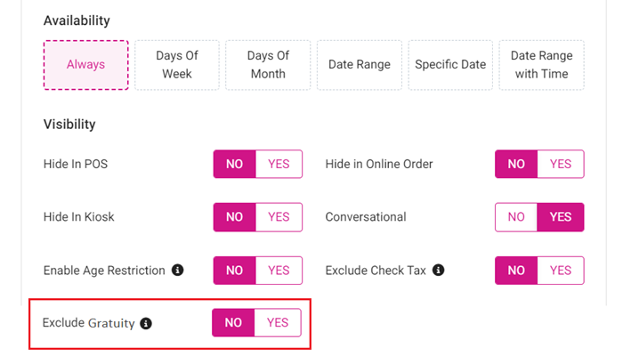Set Hide In Kiosk to YES
The height and width of the screenshot is (364, 631).
[x=279, y=217]
